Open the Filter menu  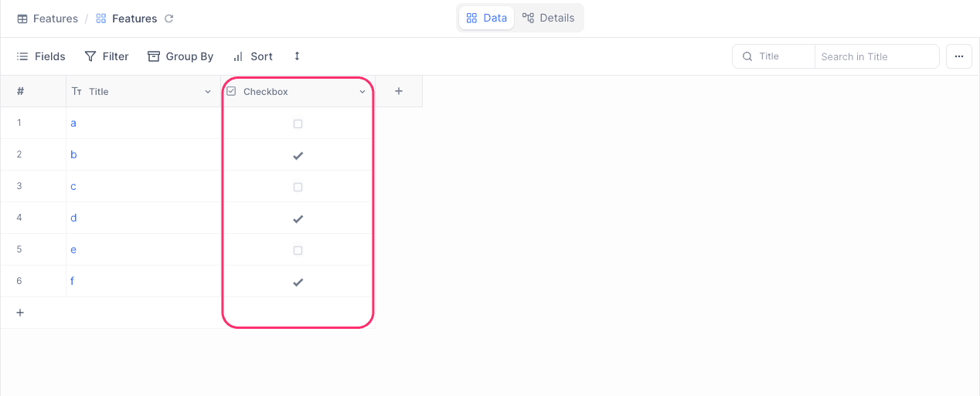[107, 56]
